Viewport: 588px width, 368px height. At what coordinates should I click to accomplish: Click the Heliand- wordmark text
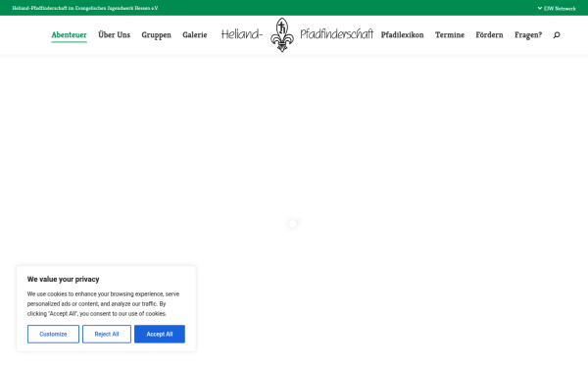tap(242, 34)
